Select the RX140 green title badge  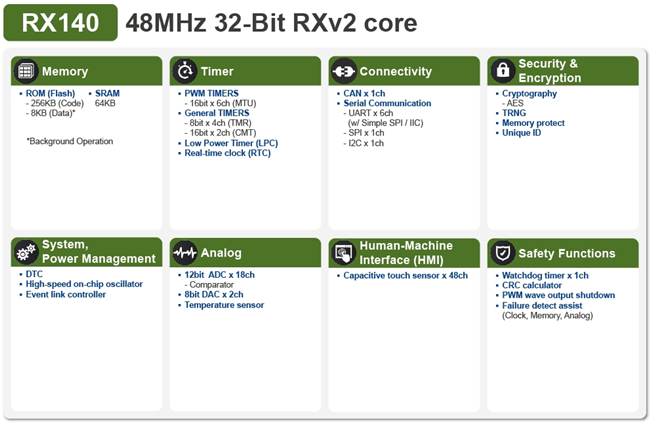click(60, 22)
